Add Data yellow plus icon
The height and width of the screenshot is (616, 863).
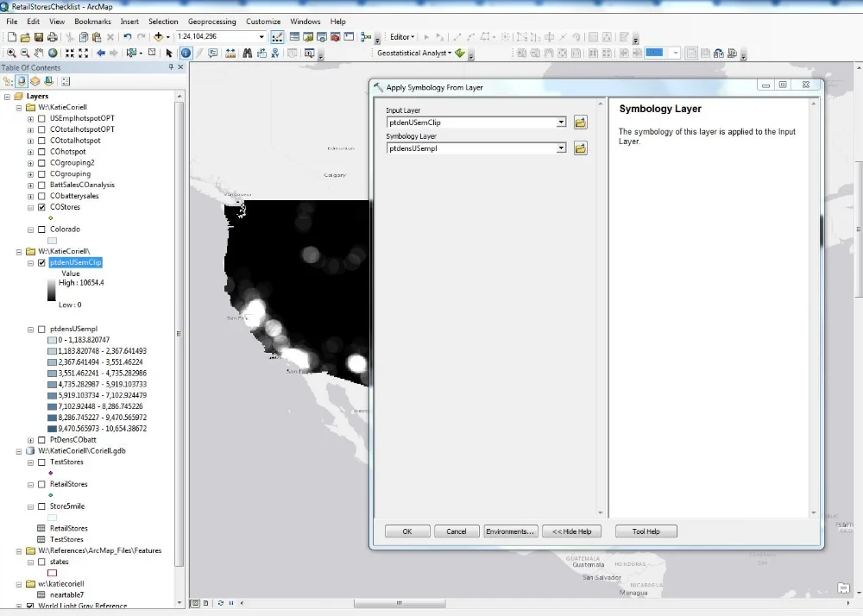pos(159,37)
